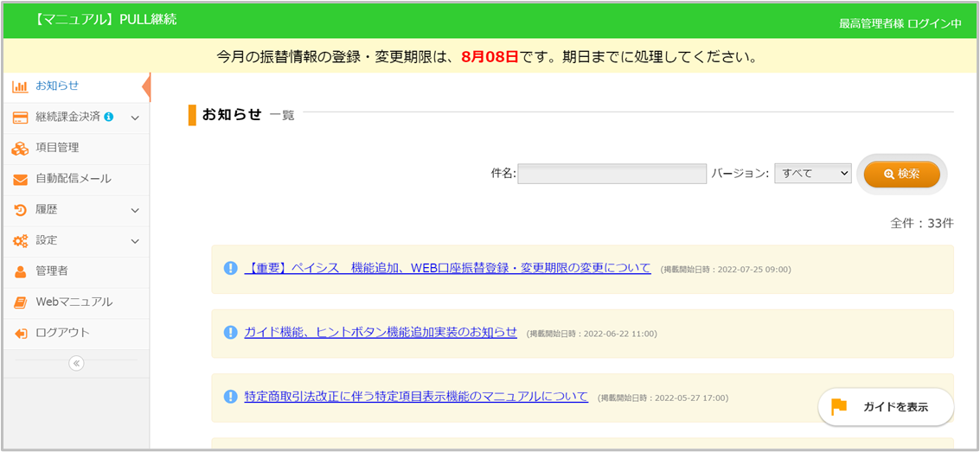Image resolution: width=980 pixels, height=452 pixels.
Task: Click the 履歴 history clock icon
Action: [20, 210]
